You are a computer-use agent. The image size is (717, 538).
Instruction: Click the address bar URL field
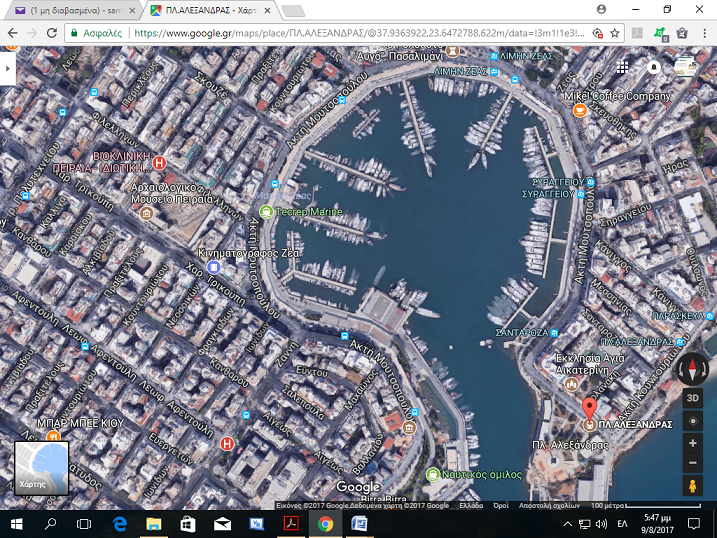359,33
